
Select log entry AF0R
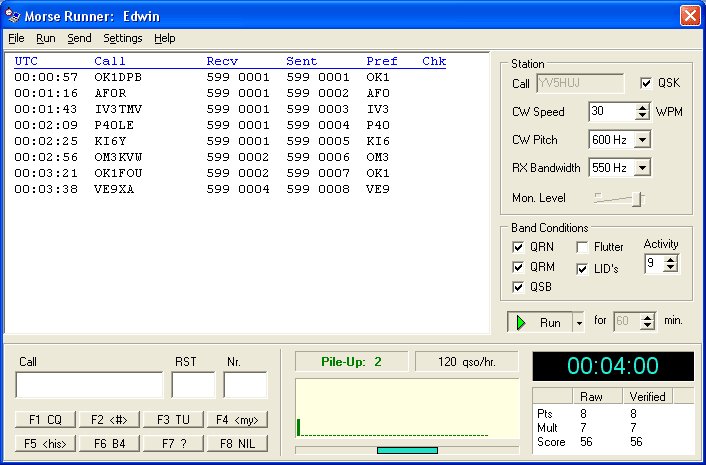203,93
